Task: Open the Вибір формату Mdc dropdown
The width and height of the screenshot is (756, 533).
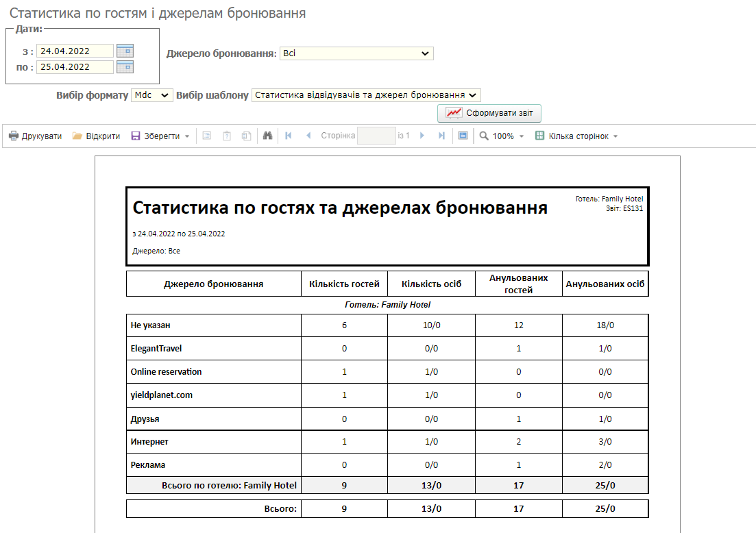Action: click(152, 95)
